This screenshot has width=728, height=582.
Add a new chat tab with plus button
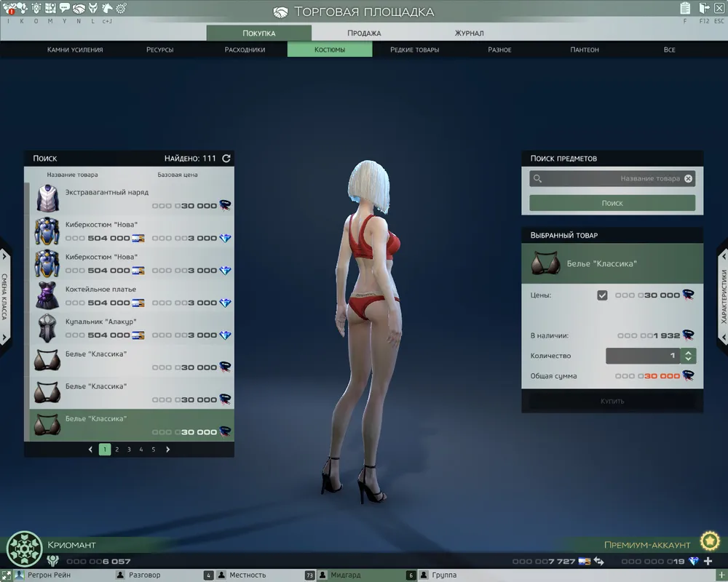[722, 575]
